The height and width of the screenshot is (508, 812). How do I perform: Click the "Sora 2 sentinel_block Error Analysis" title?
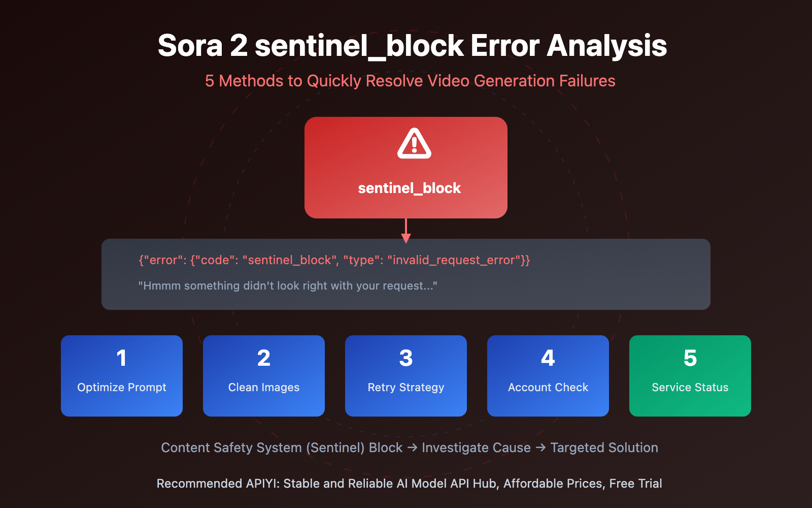pyautogui.click(x=412, y=46)
